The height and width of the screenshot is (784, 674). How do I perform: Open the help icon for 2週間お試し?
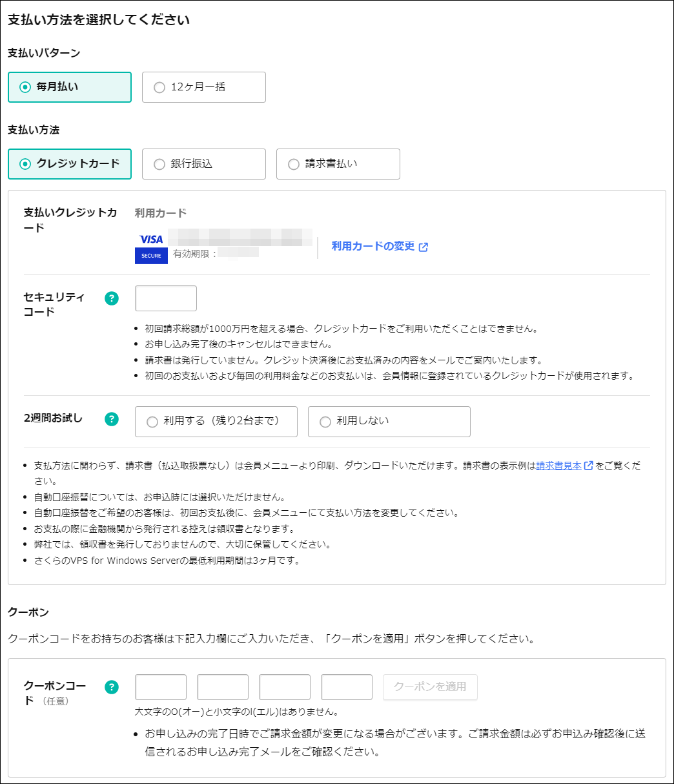click(111, 418)
